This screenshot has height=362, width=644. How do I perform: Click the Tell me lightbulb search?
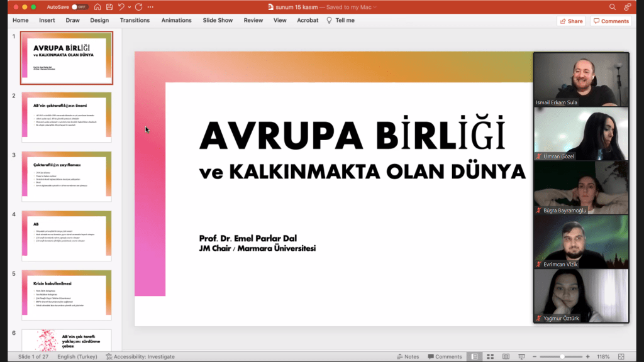(340, 20)
